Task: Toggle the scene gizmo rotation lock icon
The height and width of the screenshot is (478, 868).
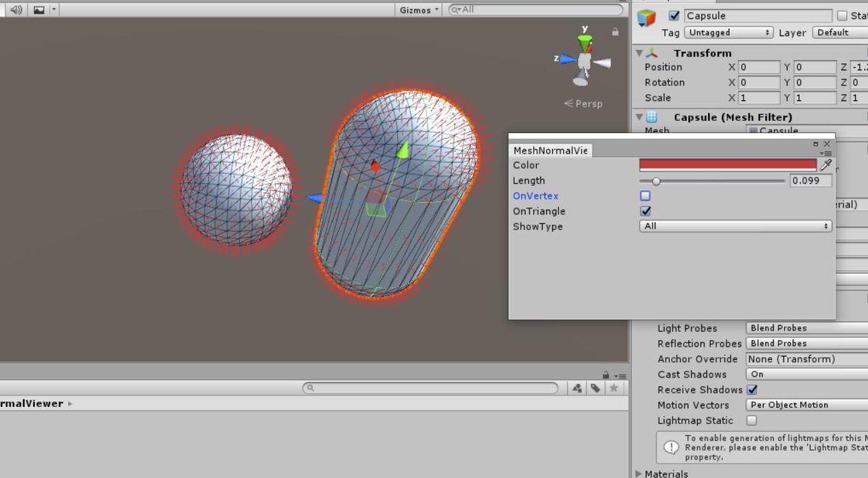Action: click(615, 32)
